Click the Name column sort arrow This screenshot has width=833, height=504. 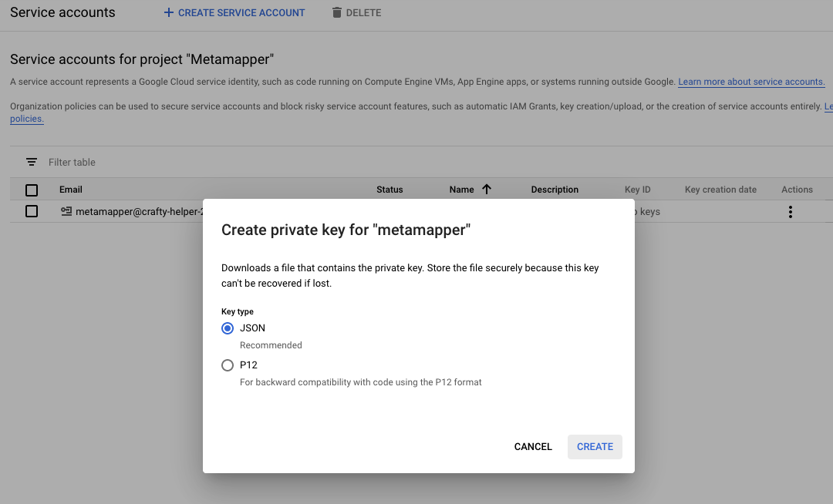point(487,190)
